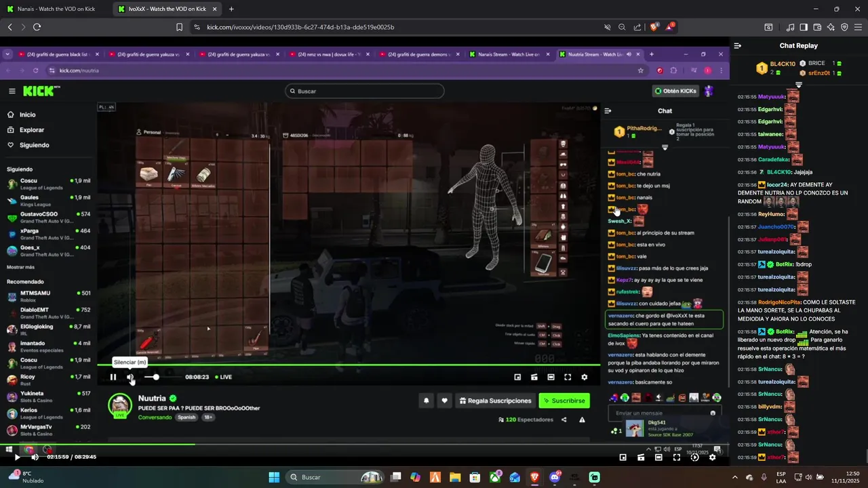The image size is (868, 488).
Task: Open the Brave Shields icon
Action: 654,27
